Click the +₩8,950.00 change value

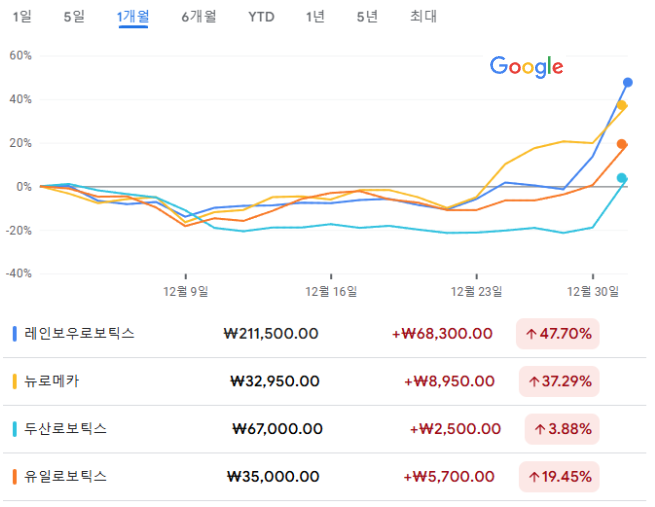(x=449, y=381)
